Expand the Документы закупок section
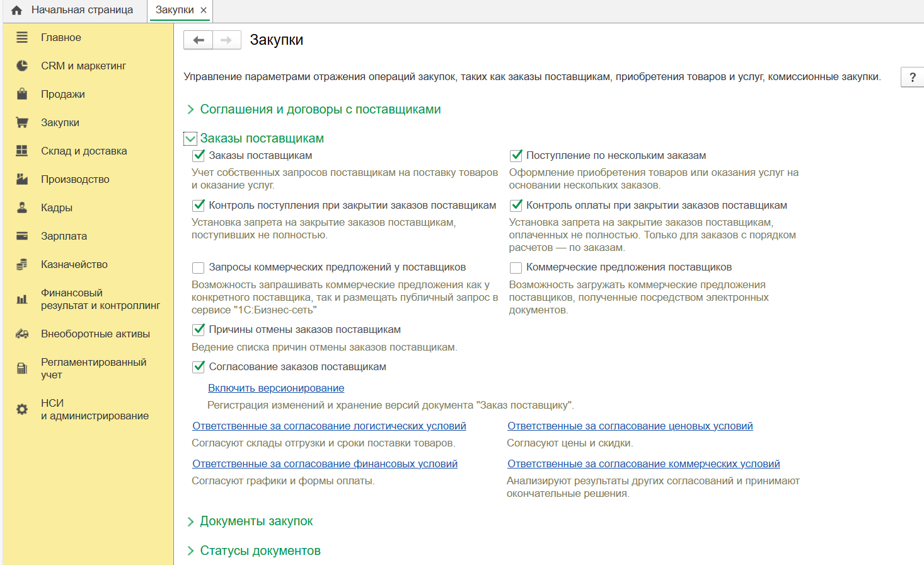Screen dimensions: 924x565 190,521
